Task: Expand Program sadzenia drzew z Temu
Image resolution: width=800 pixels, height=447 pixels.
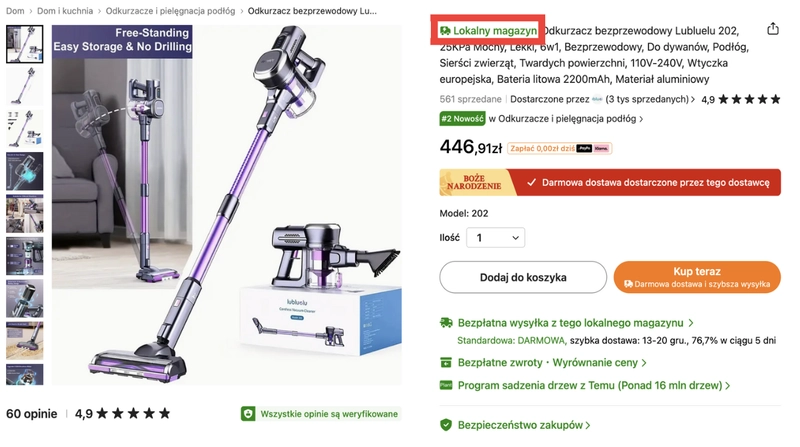Action: pyautogui.click(x=594, y=385)
